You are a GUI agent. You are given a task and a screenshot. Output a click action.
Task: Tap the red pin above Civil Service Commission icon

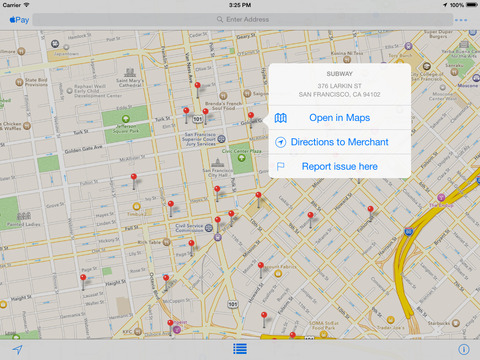click(x=218, y=220)
